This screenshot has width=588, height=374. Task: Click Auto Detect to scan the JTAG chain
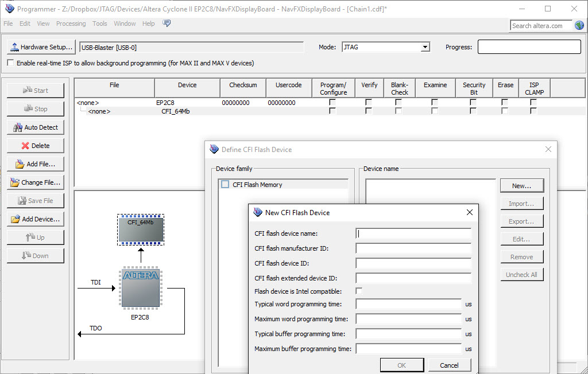click(x=36, y=127)
